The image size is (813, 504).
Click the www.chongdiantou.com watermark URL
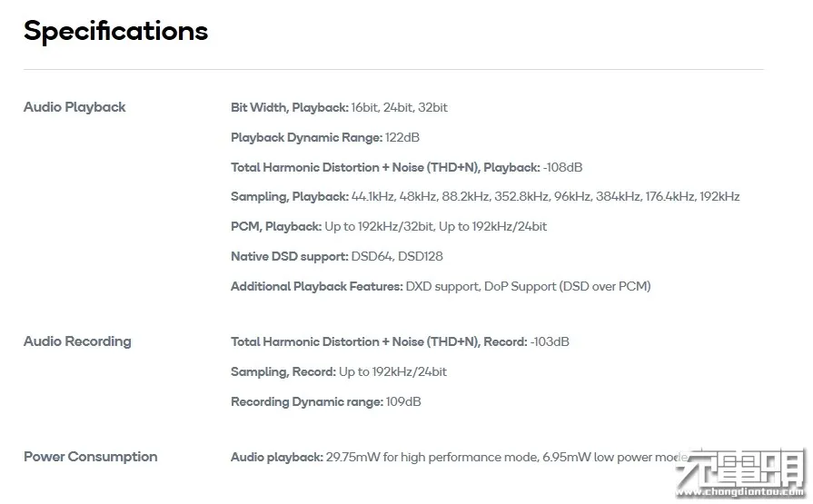point(740,491)
